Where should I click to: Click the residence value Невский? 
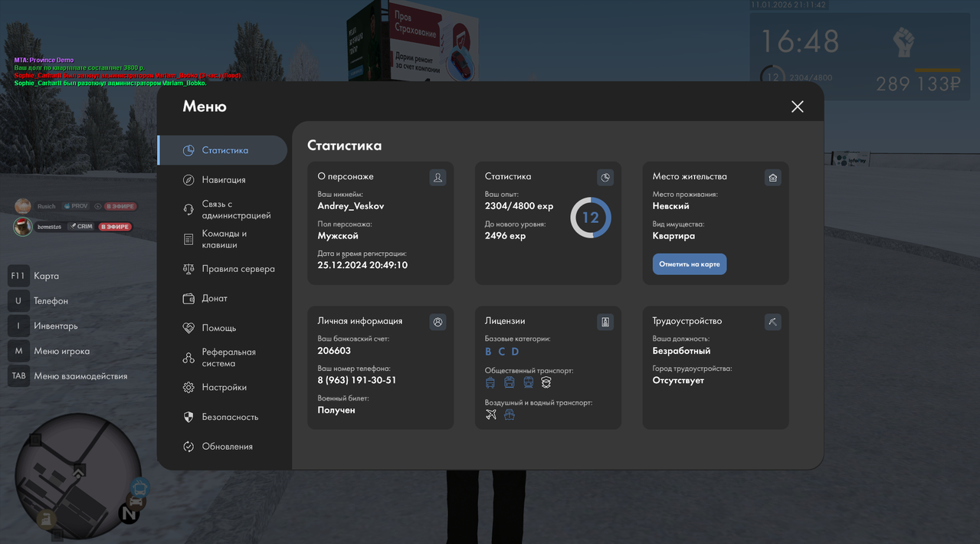tap(671, 206)
